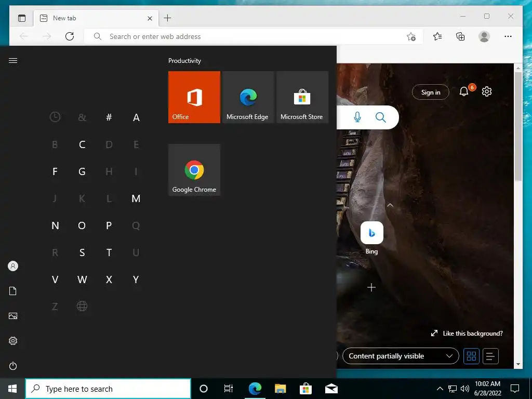Jump to apps starting with O
The height and width of the screenshot is (399, 532).
point(82,225)
